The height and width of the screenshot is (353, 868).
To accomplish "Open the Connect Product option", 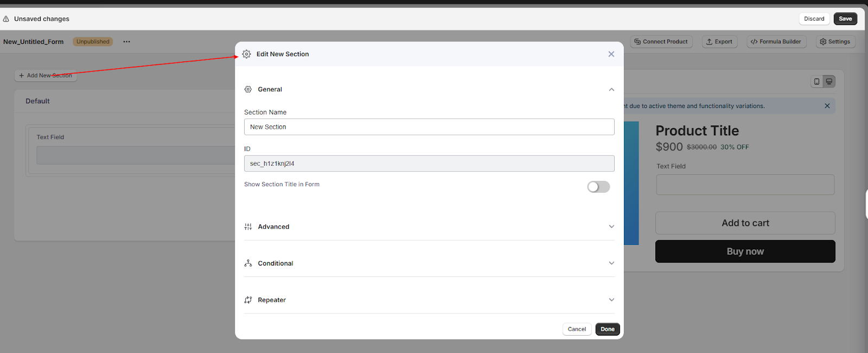I will click(661, 42).
